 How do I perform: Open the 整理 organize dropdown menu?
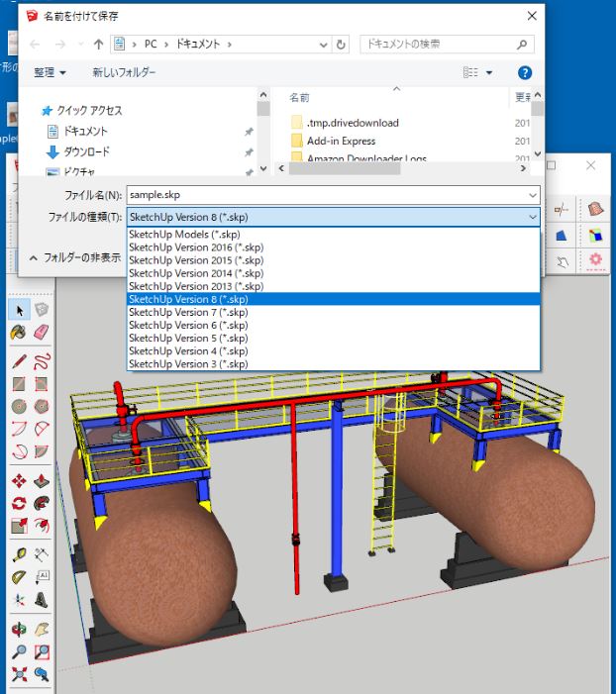pos(50,73)
